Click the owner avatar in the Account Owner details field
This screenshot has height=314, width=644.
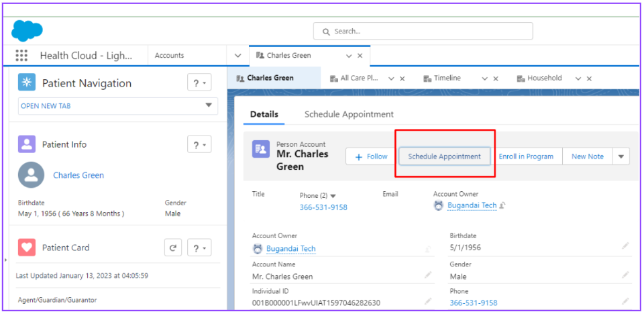point(258,249)
